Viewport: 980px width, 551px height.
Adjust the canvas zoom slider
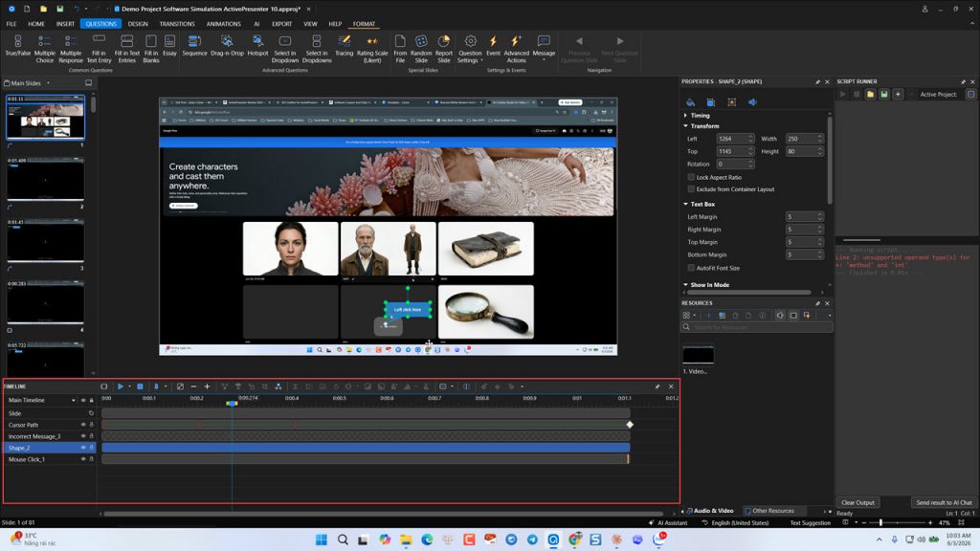tap(880, 523)
